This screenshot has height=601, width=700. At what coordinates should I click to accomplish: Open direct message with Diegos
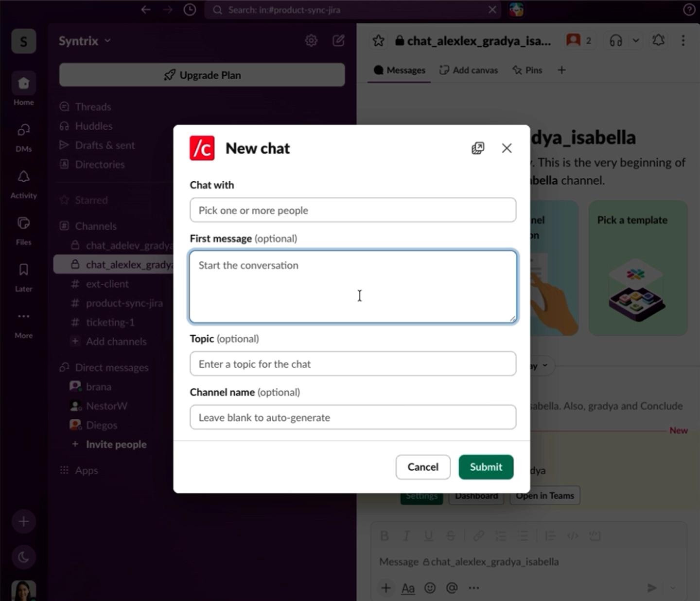tap(101, 425)
